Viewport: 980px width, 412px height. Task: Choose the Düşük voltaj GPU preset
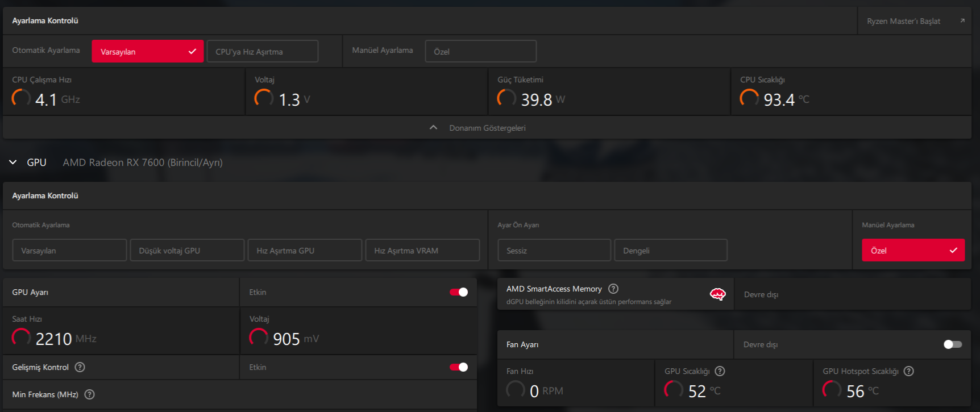click(x=188, y=250)
